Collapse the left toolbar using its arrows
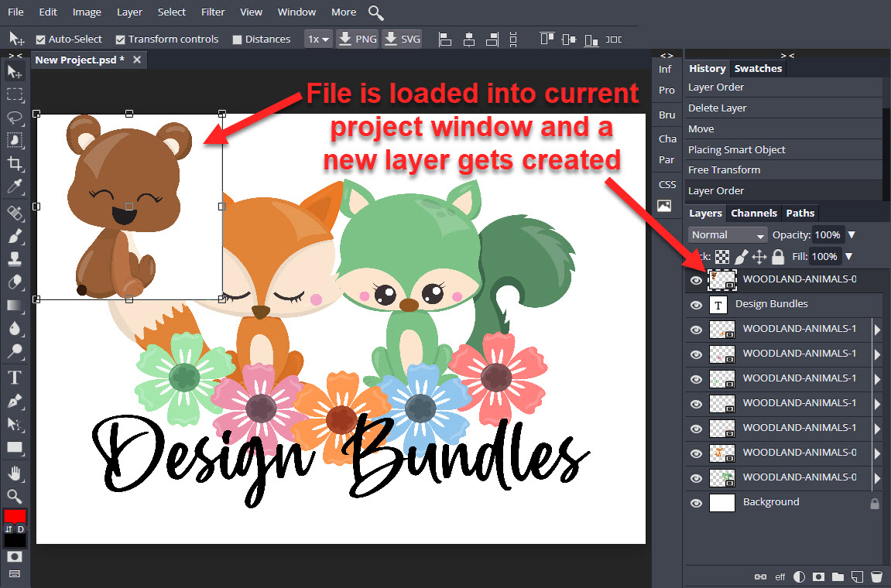Image resolution: width=891 pixels, height=588 pixels. tap(15, 55)
